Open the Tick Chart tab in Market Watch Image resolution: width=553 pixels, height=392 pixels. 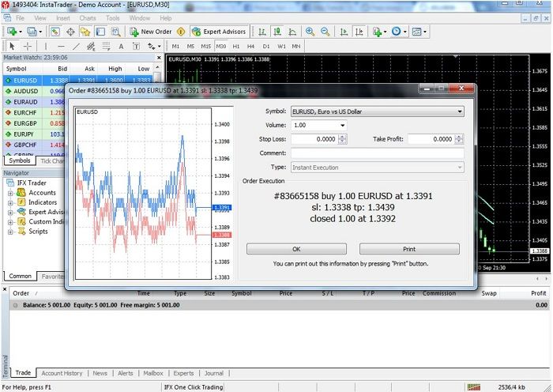click(x=51, y=161)
